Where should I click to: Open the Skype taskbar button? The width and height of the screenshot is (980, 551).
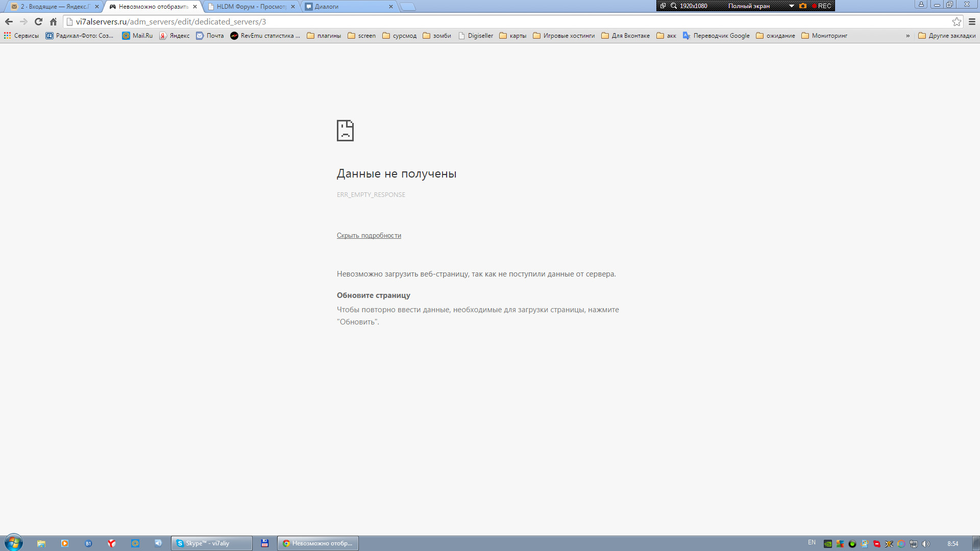[211, 543]
